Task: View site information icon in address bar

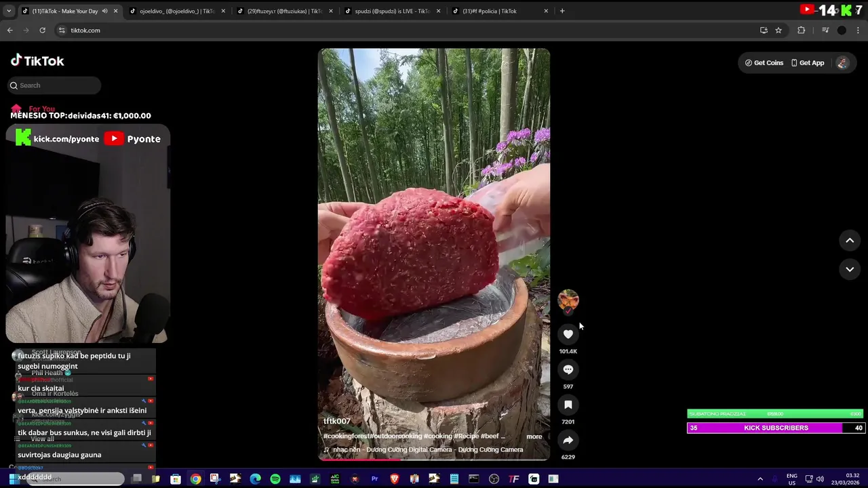Action: 62,30
